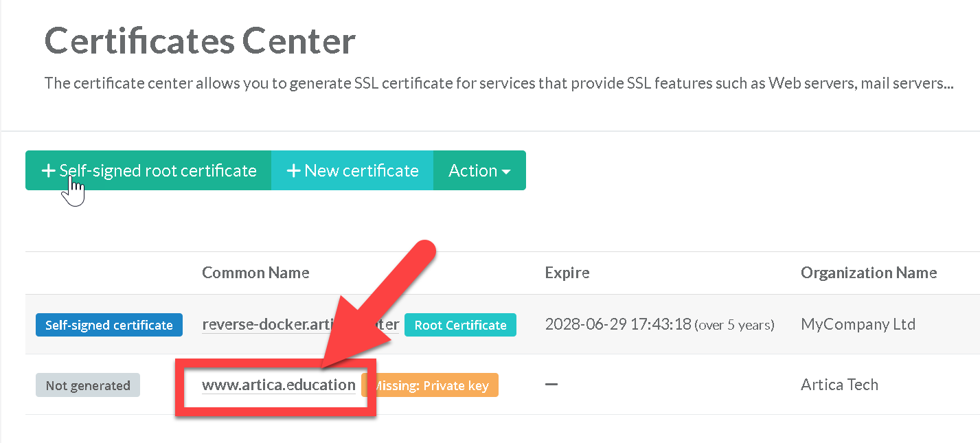The height and width of the screenshot is (443, 980).
Task: Click the teal Root Certificate badge
Action: click(x=460, y=325)
